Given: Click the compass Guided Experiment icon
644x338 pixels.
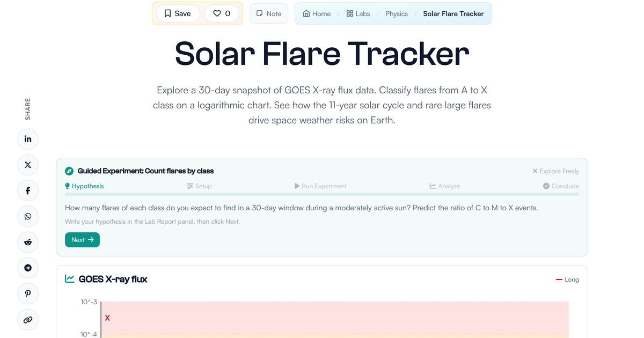Looking at the screenshot, I should click(69, 171).
